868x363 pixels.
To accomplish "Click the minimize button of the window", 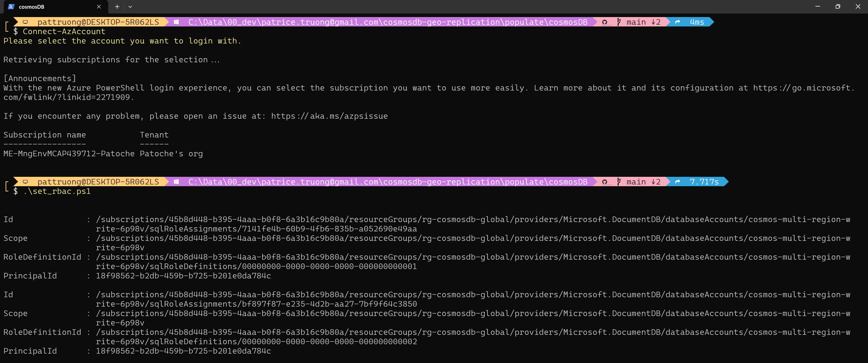I will pos(817,6).
